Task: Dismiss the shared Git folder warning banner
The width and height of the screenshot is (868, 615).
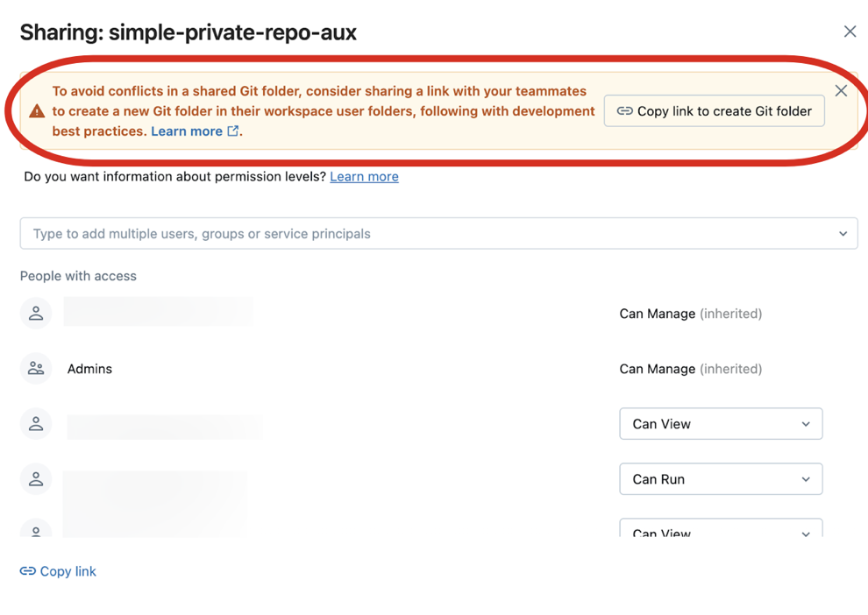Action: pyautogui.click(x=840, y=90)
